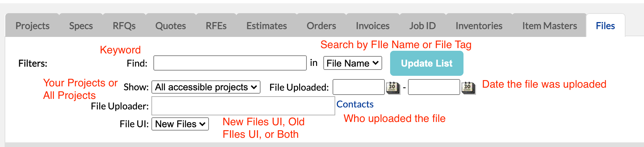This screenshot has height=147, width=644.
Task: Switch to the Orders tab
Action: (x=321, y=25)
